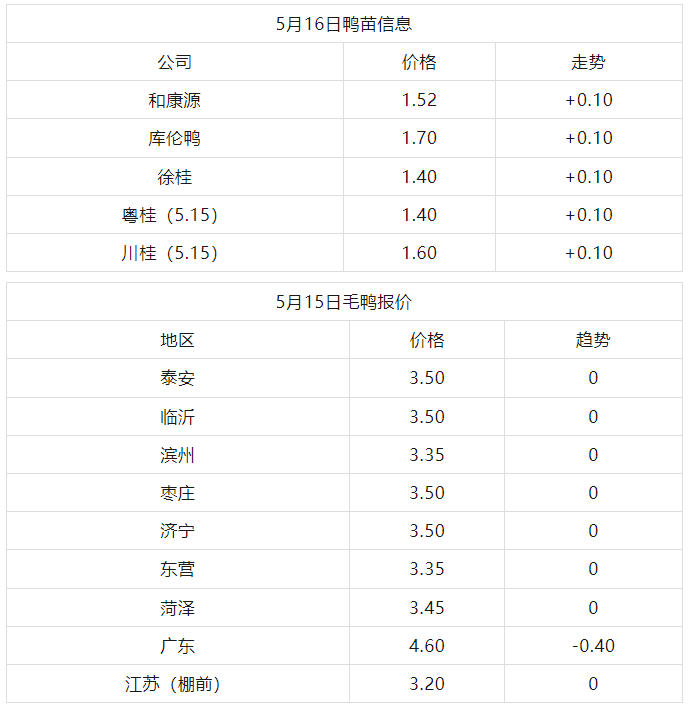Image resolution: width=689 pixels, height=707 pixels.
Task: Click the 库伦鸭 company name
Action: point(175,138)
